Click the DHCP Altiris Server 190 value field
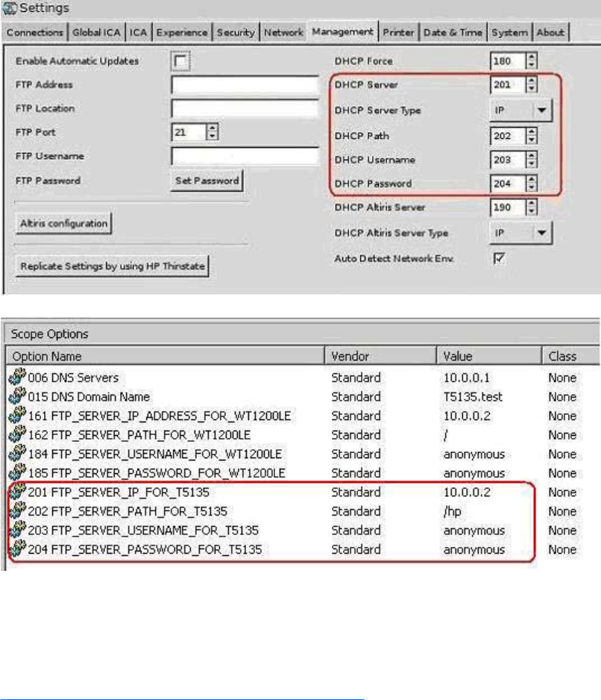Image resolution: width=601 pixels, height=700 pixels. [507, 207]
